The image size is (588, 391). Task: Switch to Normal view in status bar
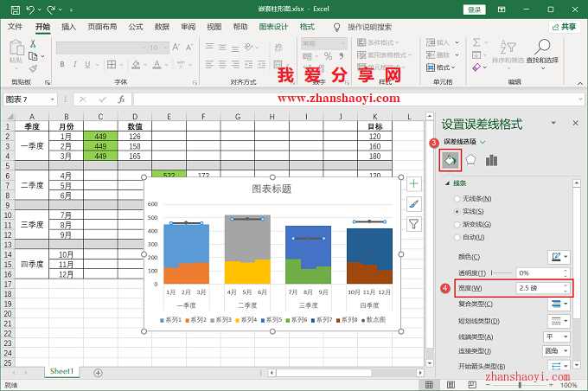[x=429, y=385]
